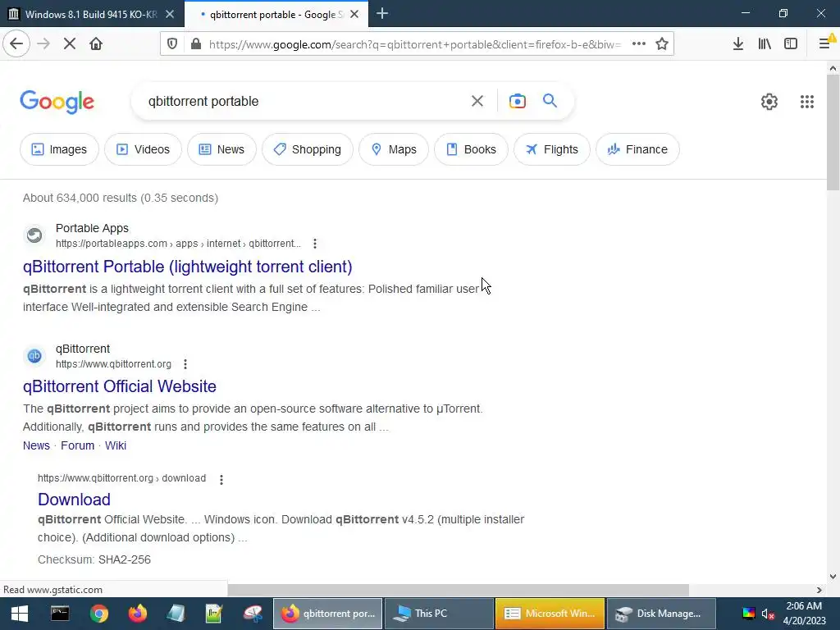Open a new tab with plus button
840x630 pixels.
click(x=382, y=14)
